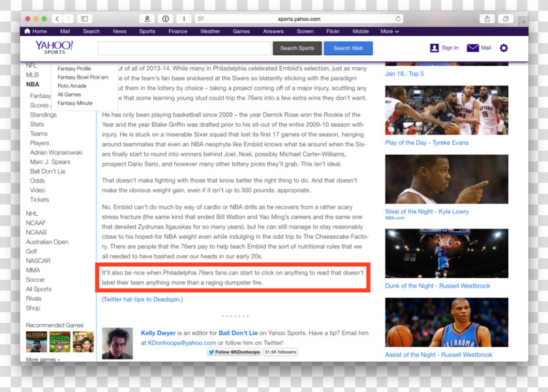This screenshot has height=392, width=548.
Task: Expand the More dropdown in Yahoo nav
Action: [x=389, y=31]
